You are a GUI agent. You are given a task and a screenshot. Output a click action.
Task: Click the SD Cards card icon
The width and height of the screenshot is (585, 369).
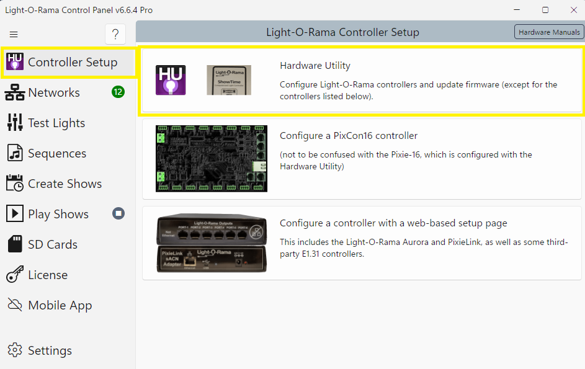tap(15, 244)
